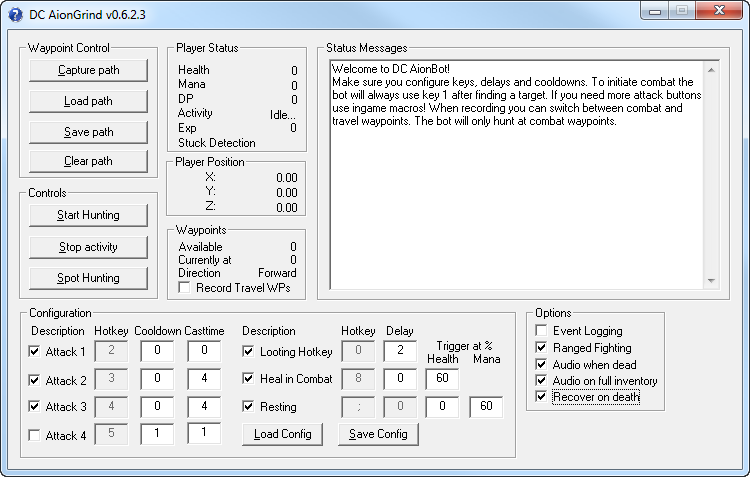Click Stop activity button
This screenshot has height=477, width=750.
click(88, 247)
